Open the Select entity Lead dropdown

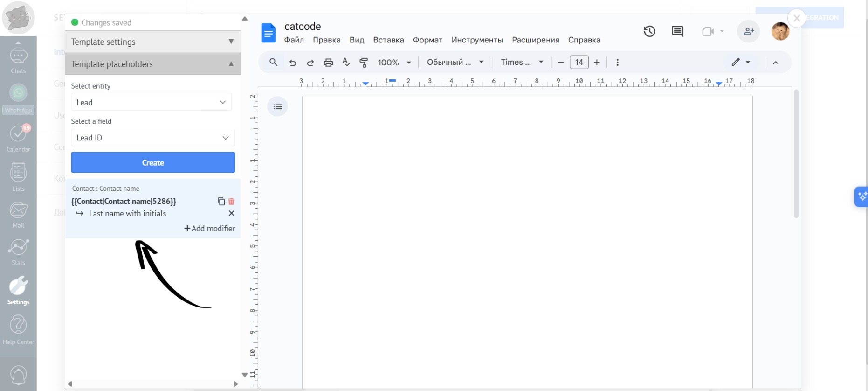pos(151,102)
